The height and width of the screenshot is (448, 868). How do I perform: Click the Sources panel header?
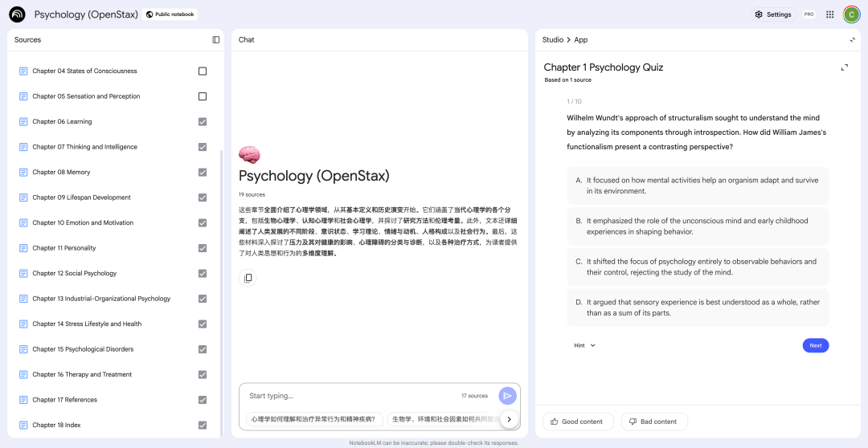click(27, 40)
